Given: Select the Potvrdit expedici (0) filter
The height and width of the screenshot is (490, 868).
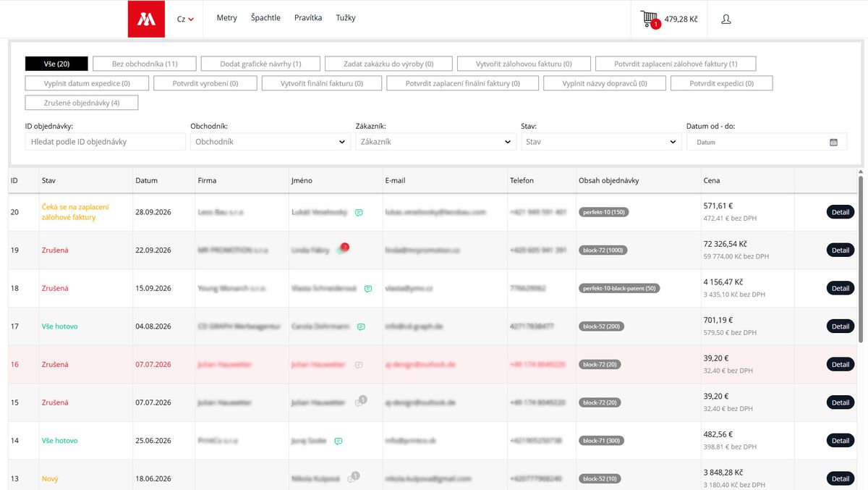Looking at the screenshot, I should (x=721, y=83).
